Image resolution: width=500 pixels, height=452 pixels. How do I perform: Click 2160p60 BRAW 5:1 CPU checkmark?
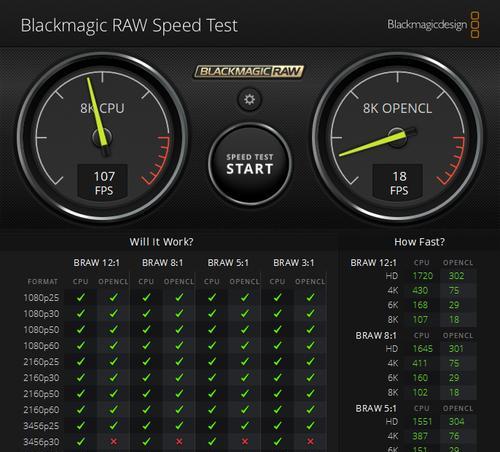(212, 410)
